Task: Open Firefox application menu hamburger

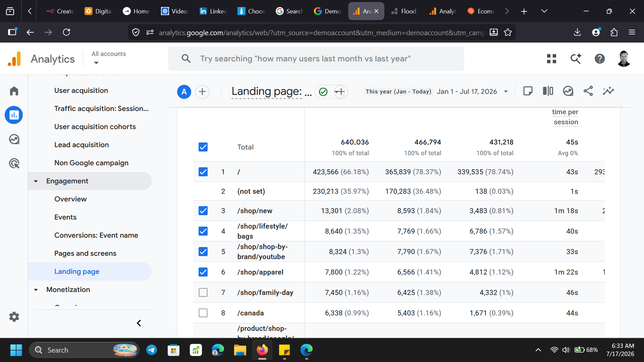Action: click(x=632, y=32)
